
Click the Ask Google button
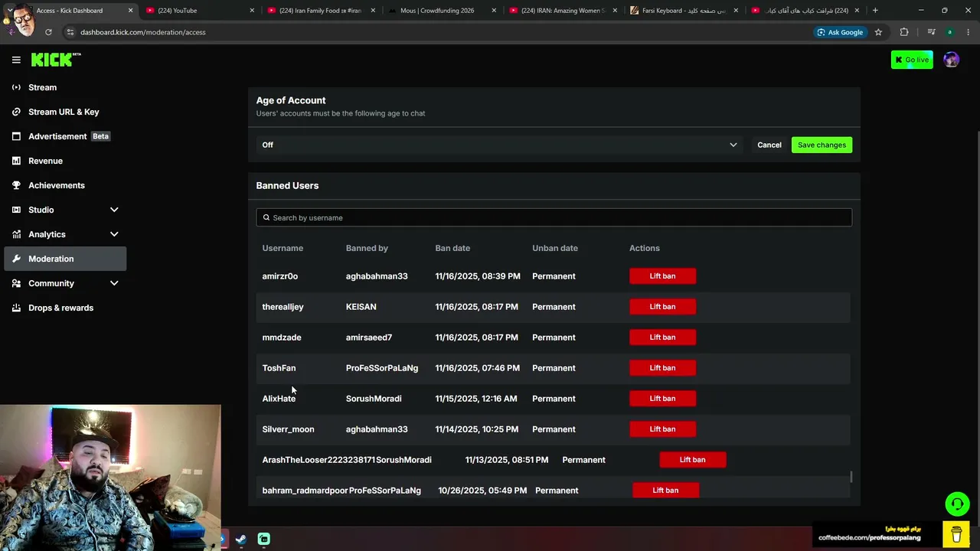[x=840, y=32]
